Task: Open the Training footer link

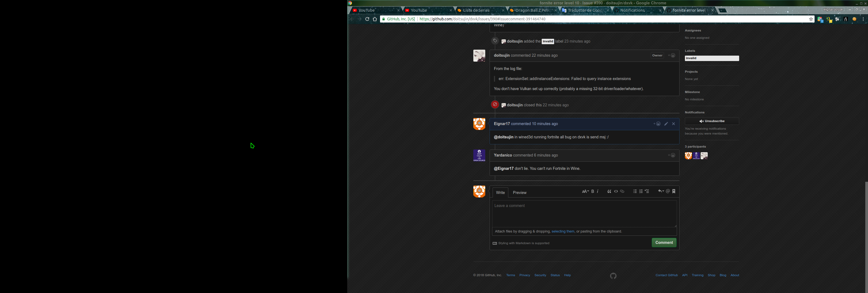Action: point(697,275)
